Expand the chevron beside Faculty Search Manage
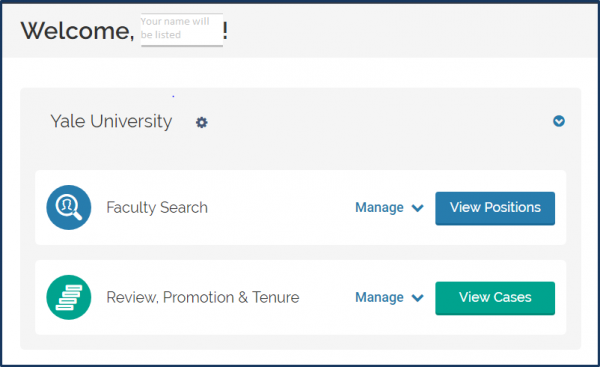Viewport: 600px width, 367px height. point(417,208)
